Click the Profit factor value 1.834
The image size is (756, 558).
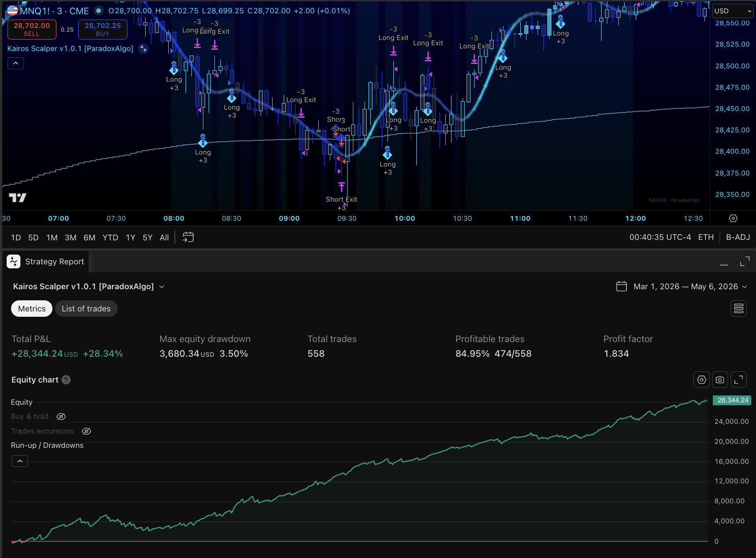tap(616, 354)
